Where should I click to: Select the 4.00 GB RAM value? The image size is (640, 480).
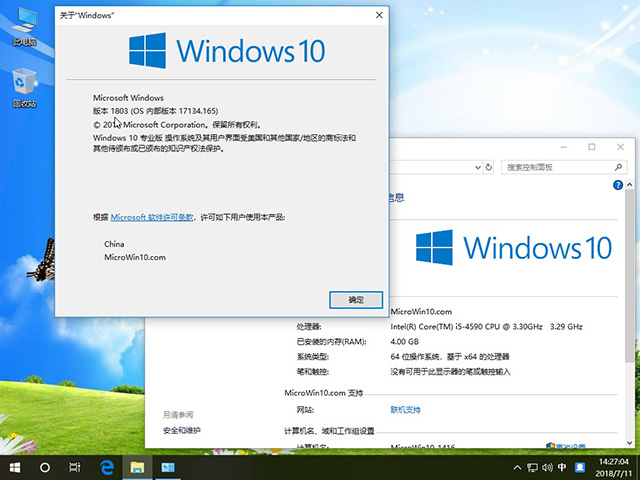(x=404, y=342)
